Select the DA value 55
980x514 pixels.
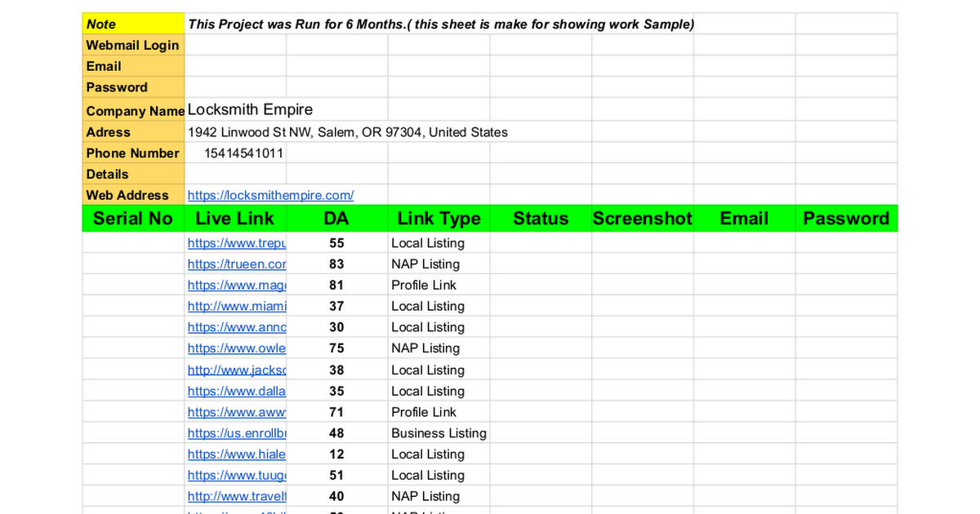336,243
